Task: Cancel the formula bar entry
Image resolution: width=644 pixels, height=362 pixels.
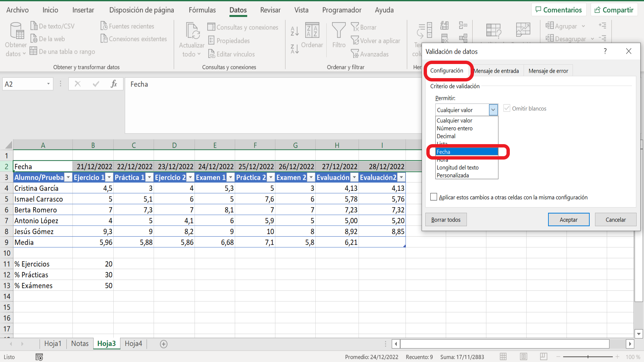Action: (x=77, y=84)
